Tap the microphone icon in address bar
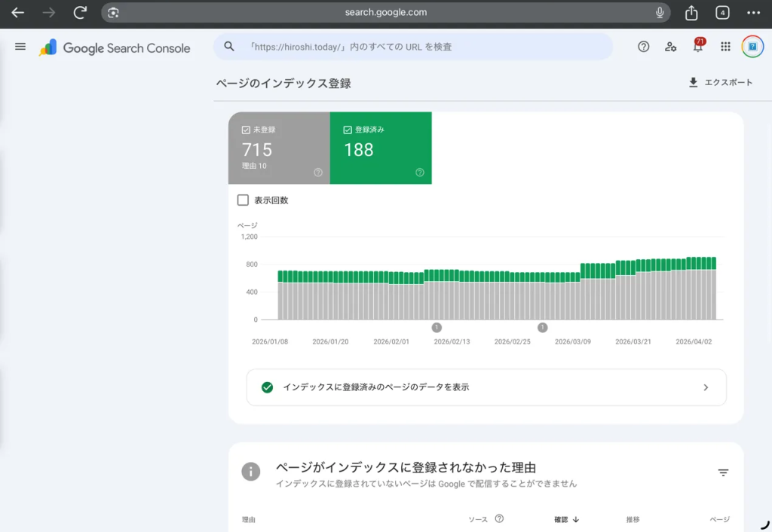Image resolution: width=772 pixels, height=532 pixels. click(660, 13)
